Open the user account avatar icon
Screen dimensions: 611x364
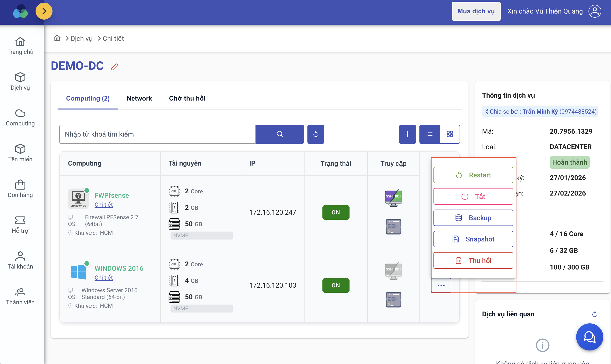click(x=595, y=11)
